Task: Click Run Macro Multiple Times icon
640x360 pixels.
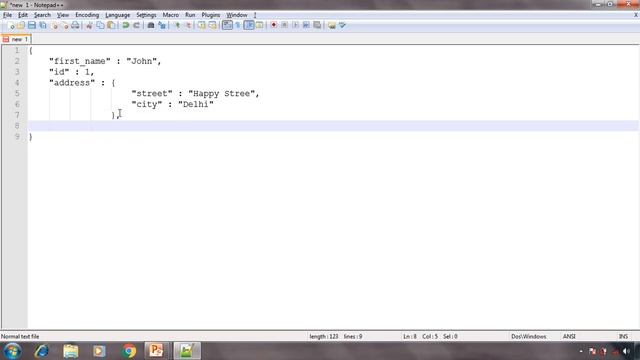Action: click(306, 25)
